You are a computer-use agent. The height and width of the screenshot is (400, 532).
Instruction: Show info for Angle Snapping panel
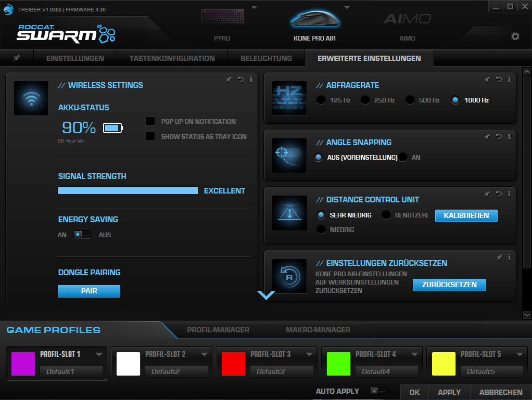pos(509,137)
